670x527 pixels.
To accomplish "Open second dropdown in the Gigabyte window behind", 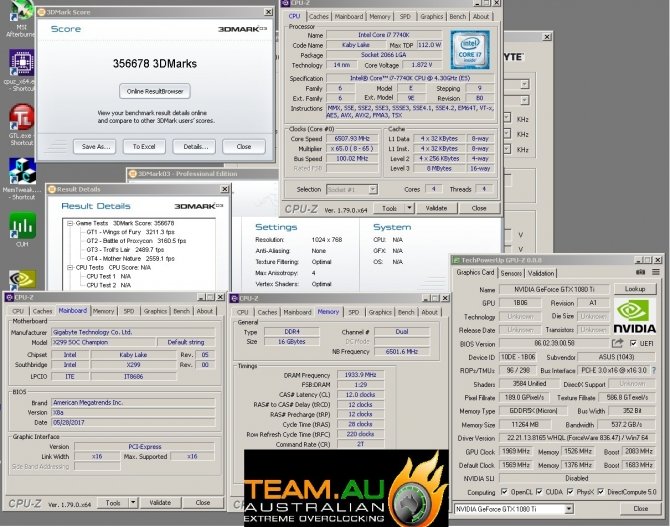I will [524, 100].
